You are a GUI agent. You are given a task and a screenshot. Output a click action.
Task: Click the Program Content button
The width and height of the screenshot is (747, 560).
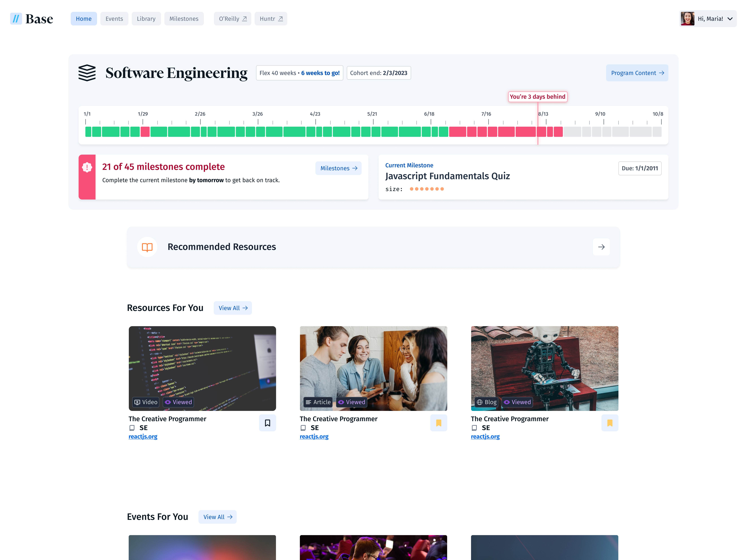637,73
